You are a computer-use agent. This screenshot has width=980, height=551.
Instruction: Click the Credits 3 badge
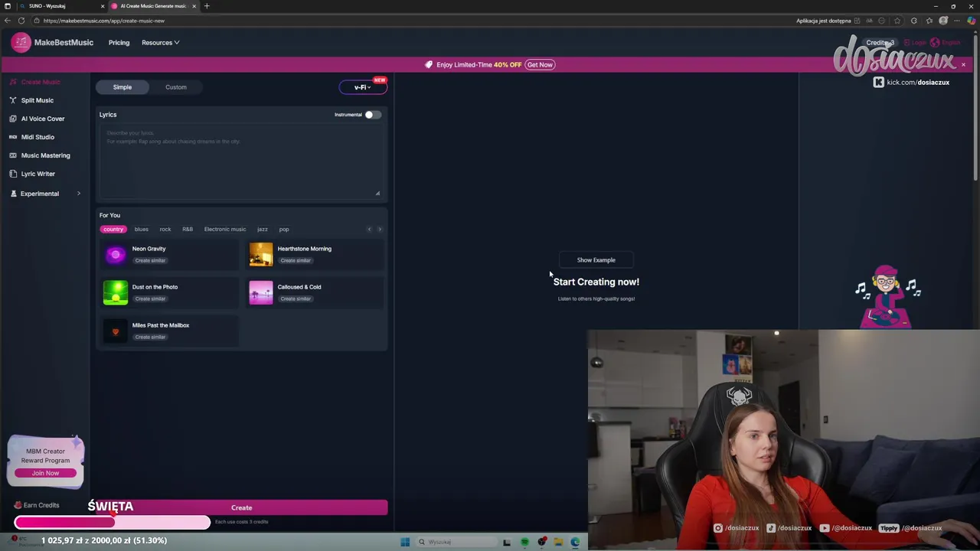[x=880, y=43]
